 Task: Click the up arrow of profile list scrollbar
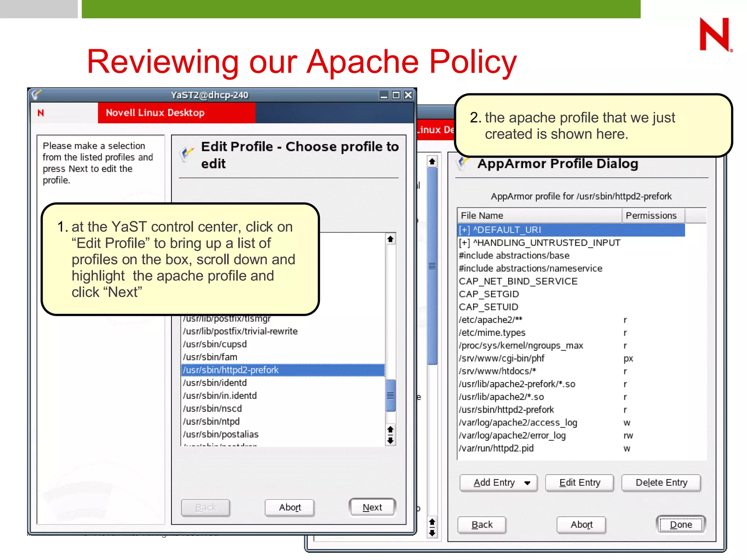[x=390, y=239]
